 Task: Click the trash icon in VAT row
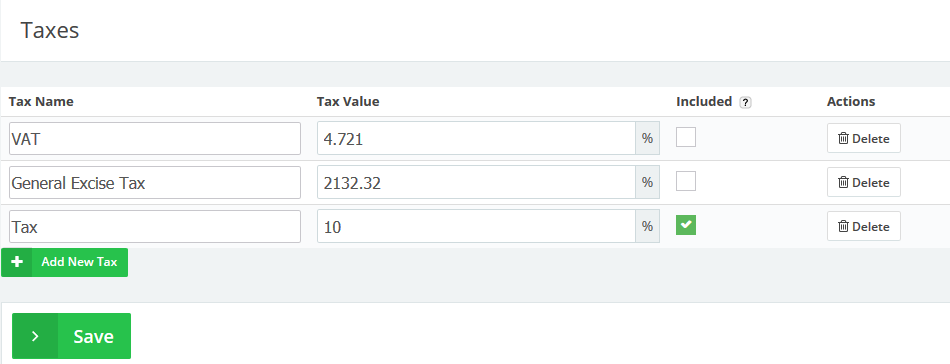(x=843, y=138)
